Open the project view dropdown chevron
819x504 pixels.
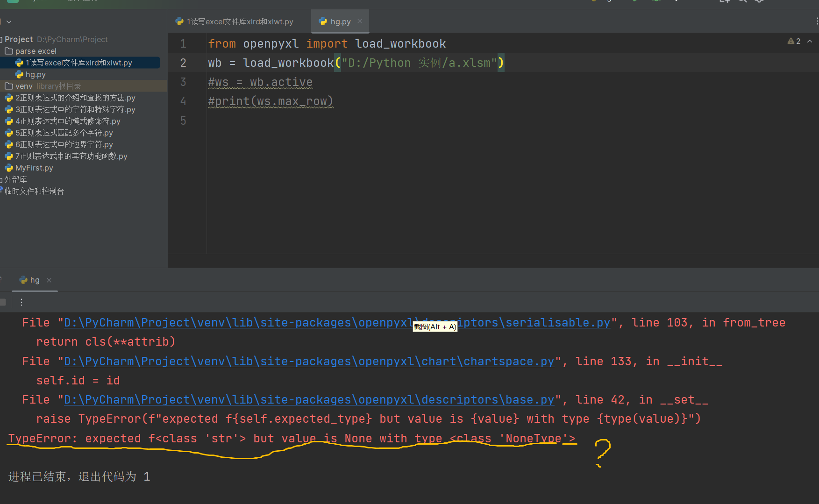[9, 21]
